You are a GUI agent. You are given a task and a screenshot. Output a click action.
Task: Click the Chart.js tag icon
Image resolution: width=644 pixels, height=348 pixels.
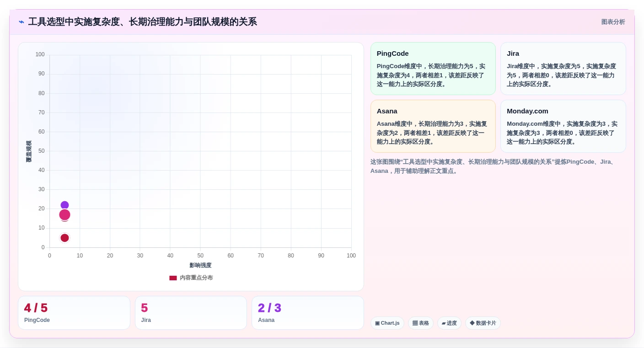377,323
